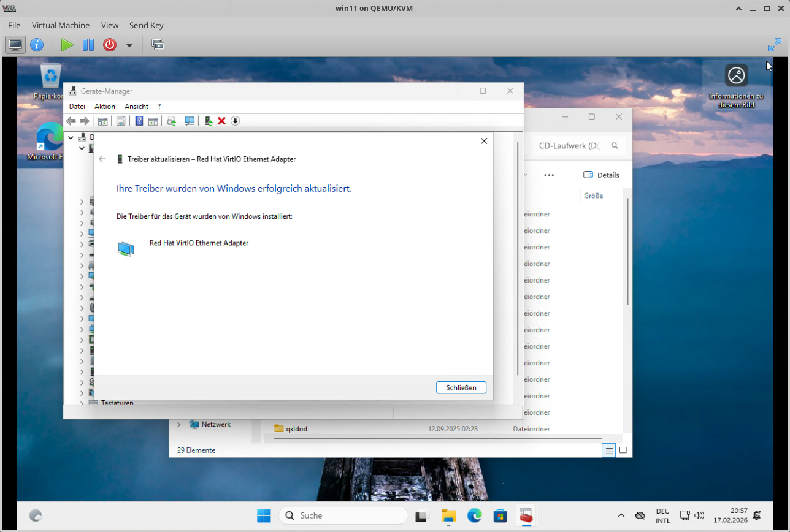Toggle the Details pane in Explorer
Screen dimensions: 790x532
tap(601, 175)
